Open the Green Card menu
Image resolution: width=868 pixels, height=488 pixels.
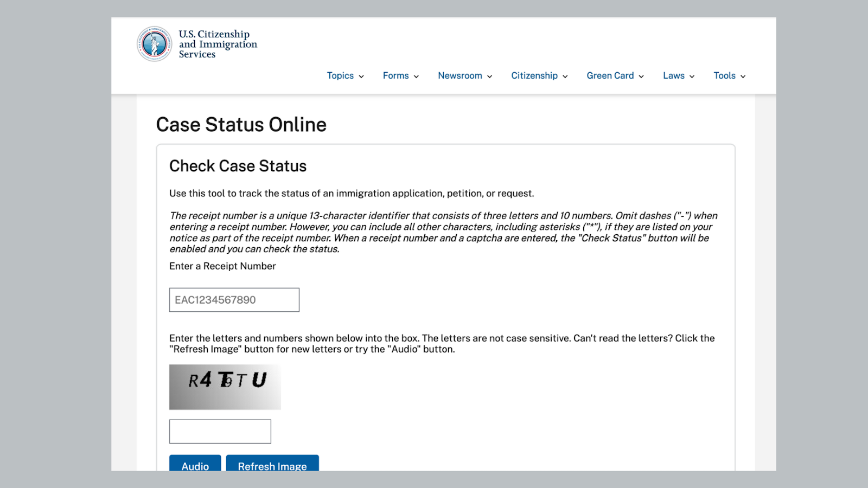(x=610, y=76)
